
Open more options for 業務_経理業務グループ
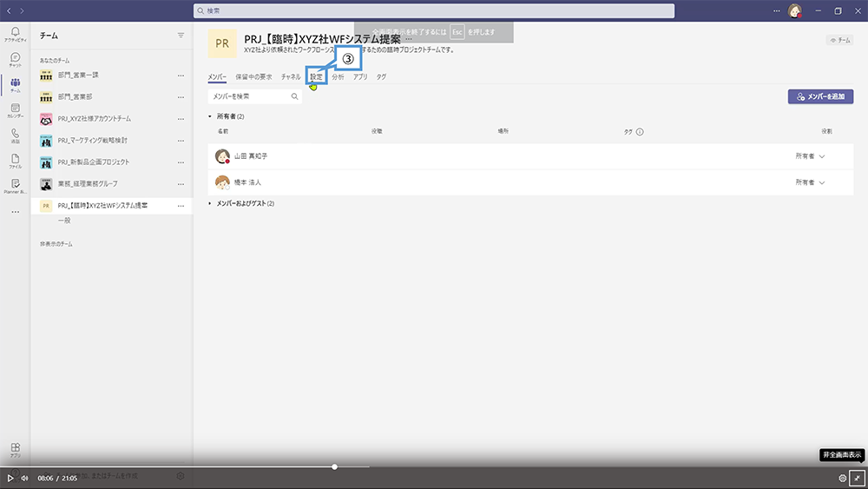coord(181,184)
